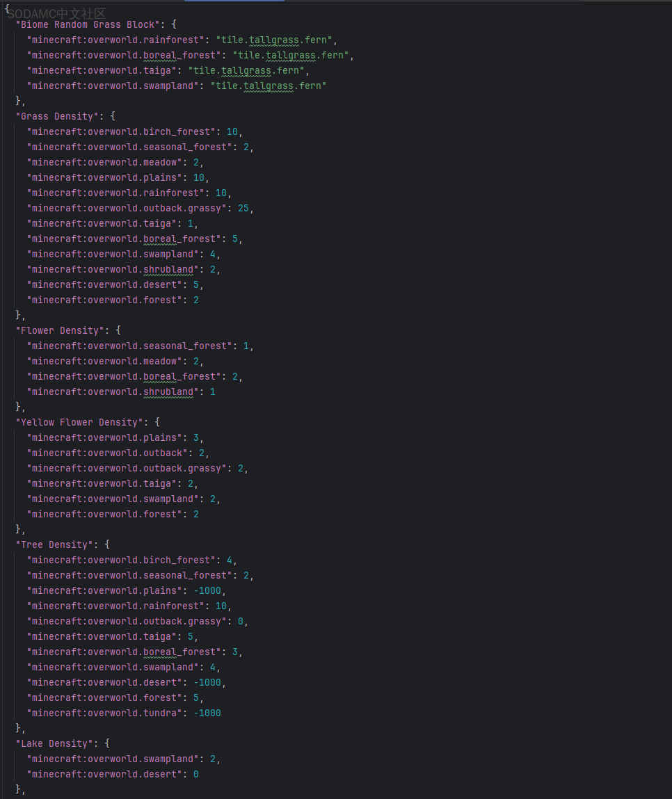Click Grass Density taiga value 1

[x=190, y=223]
